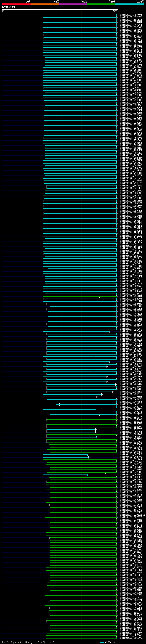Select the UniRef100_Q56TU4 label

[131, 296]
